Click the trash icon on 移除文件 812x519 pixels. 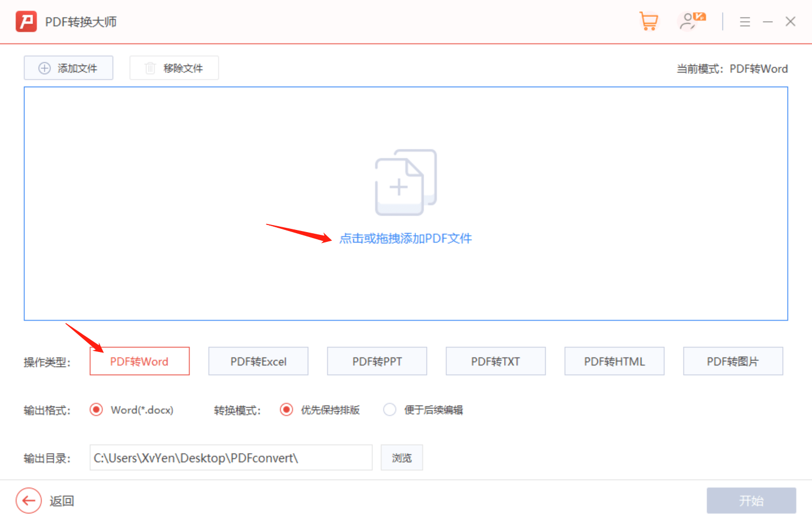pos(150,68)
